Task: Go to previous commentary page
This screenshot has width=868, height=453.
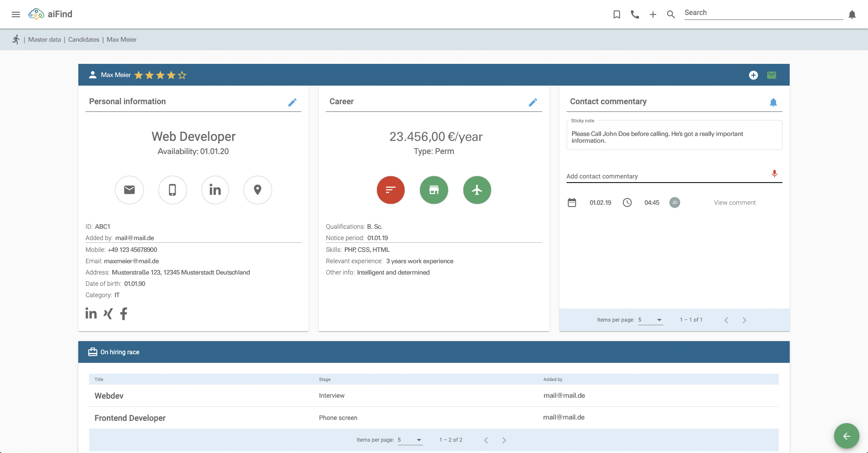Action: [726, 320]
